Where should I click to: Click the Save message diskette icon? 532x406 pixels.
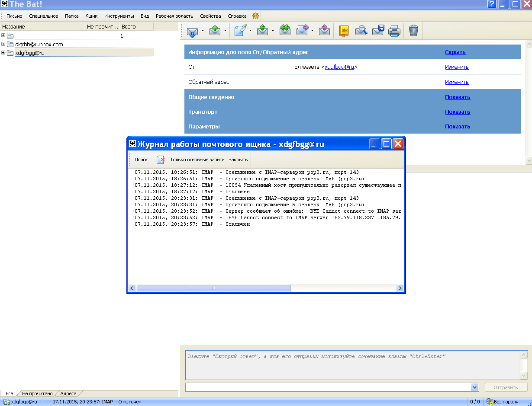pyautogui.click(x=378, y=31)
